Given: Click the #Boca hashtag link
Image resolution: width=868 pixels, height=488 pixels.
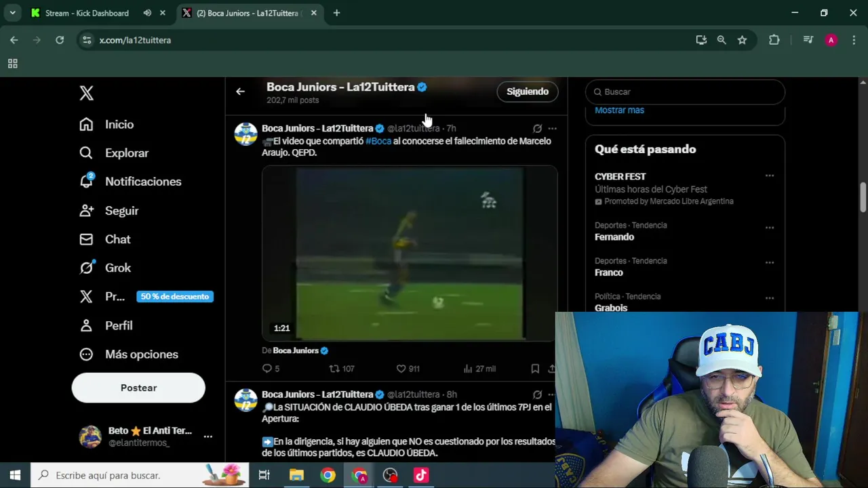Looking at the screenshot, I should [378, 141].
